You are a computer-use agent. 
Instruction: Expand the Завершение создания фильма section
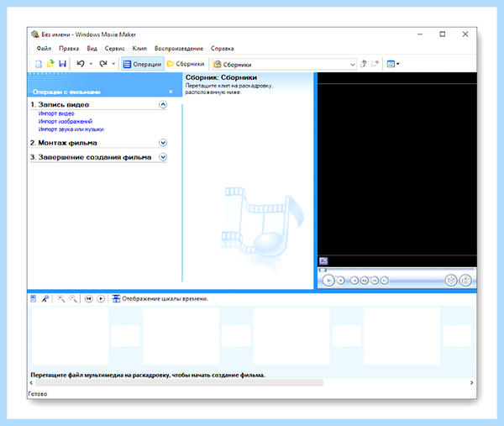[x=163, y=157]
